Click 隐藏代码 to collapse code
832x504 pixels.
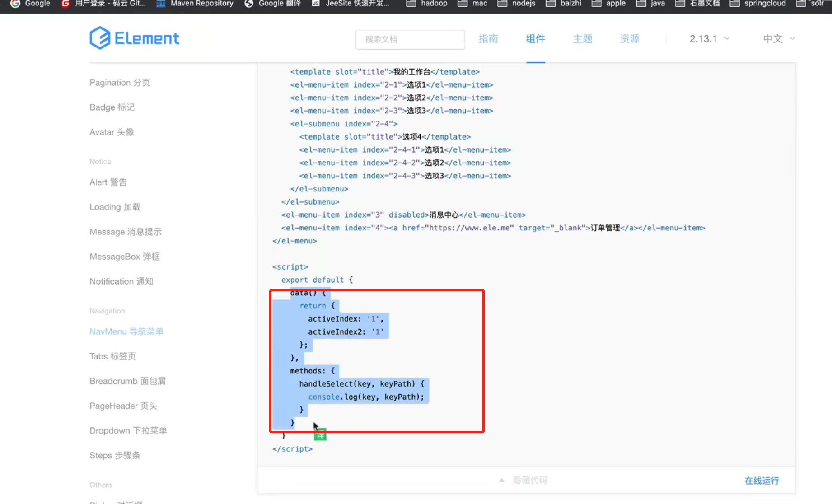pos(530,480)
